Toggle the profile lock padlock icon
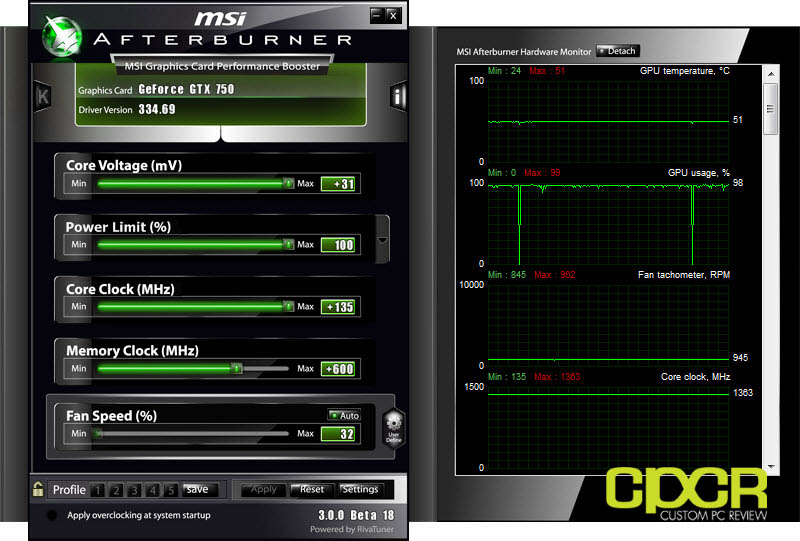The image size is (800, 541). (38, 489)
